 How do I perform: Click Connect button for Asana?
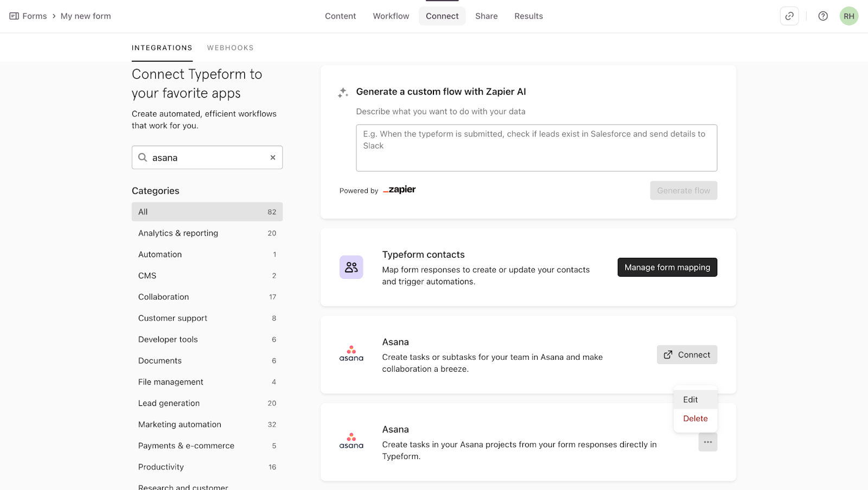click(x=687, y=355)
